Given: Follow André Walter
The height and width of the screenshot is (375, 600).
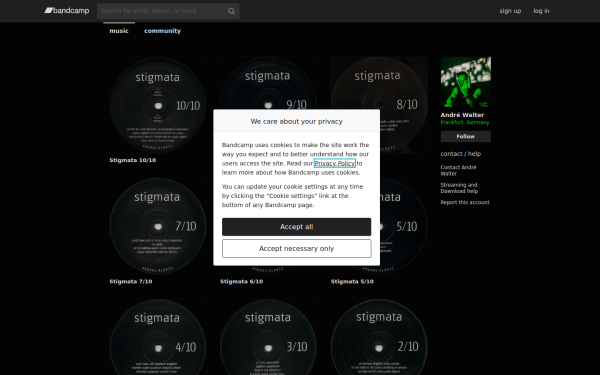Looking at the screenshot, I should (x=466, y=137).
